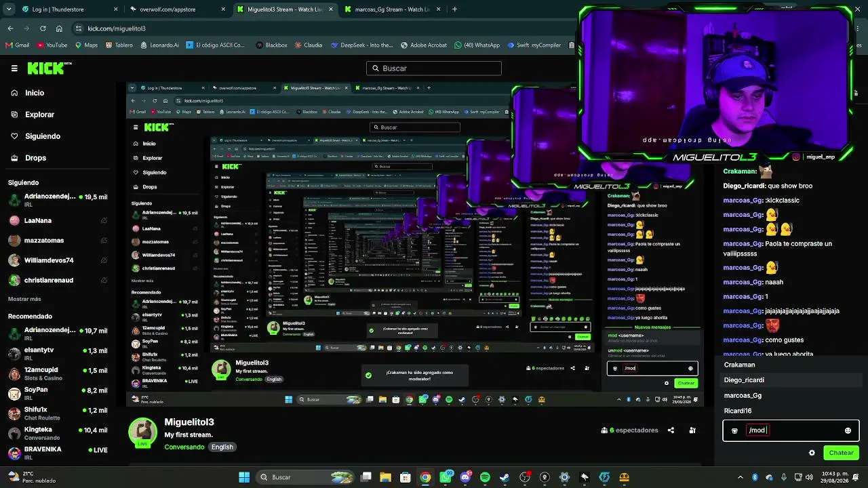Reload the current page
The image size is (868, 488).
tap(43, 28)
